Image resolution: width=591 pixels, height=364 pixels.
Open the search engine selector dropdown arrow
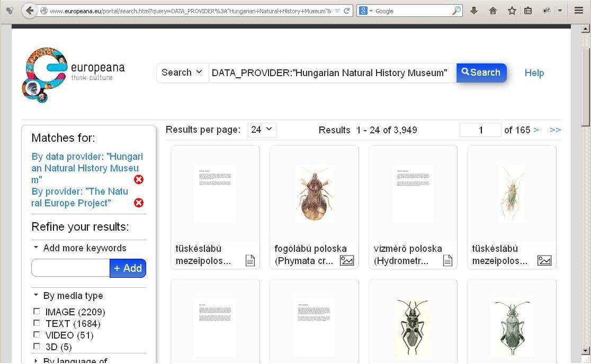371,11
